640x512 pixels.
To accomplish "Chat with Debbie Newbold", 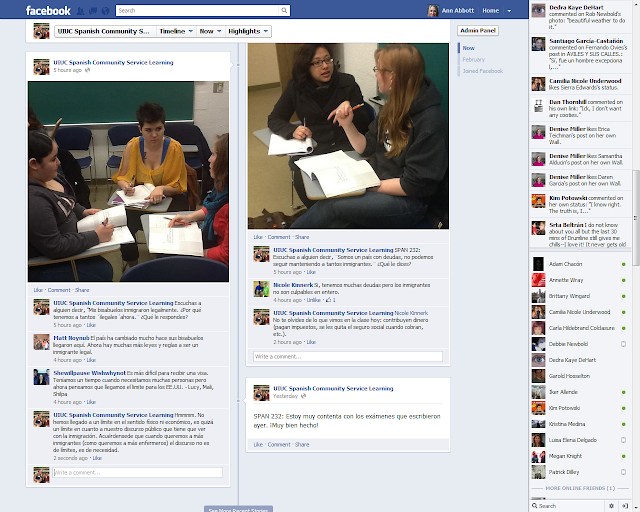I will (x=580, y=344).
